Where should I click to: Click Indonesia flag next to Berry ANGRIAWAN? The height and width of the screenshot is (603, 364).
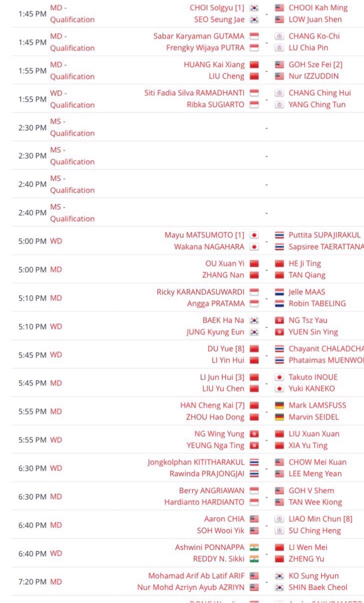pos(254,490)
